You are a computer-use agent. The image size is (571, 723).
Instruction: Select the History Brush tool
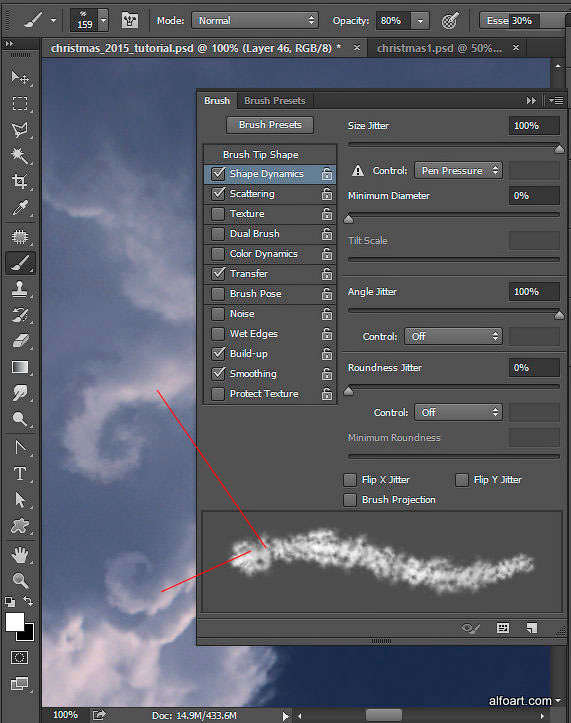pos(20,315)
